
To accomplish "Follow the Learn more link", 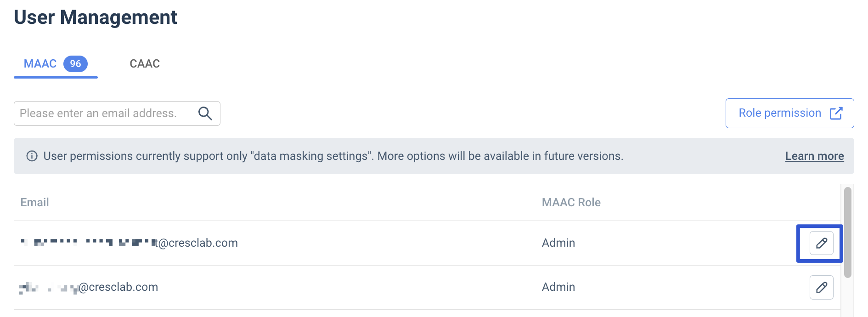I will point(814,156).
